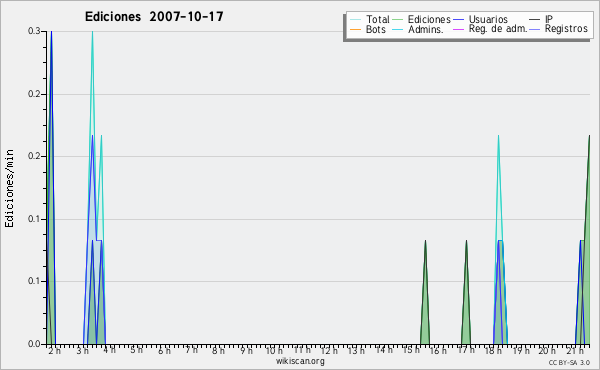This screenshot has width=600, height=370.
Task: Click the '14 h' x-axis label
Action: point(384,350)
